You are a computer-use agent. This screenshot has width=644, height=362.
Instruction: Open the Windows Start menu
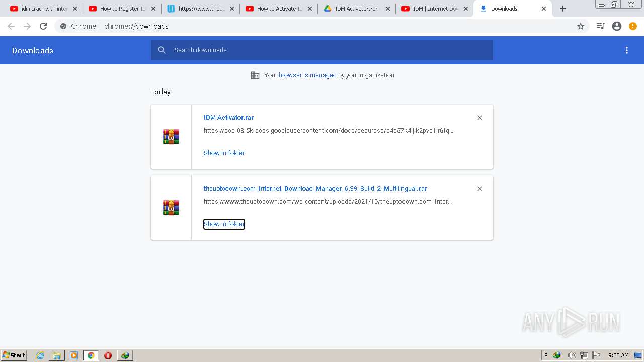tap(14, 355)
